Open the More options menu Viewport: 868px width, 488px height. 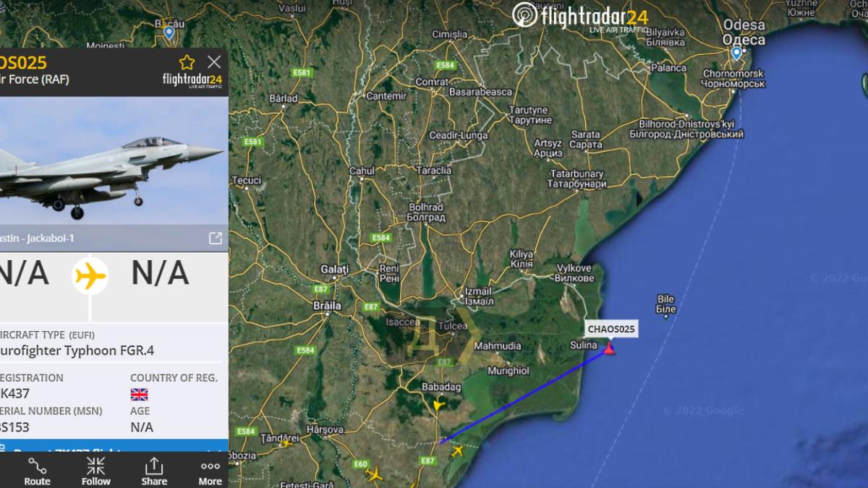pos(210,471)
